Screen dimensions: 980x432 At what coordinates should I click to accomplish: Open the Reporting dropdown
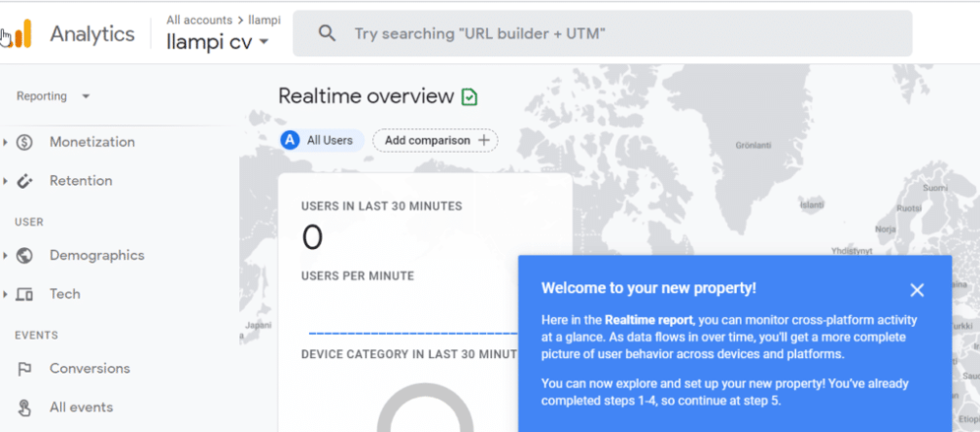[x=54, y=96]
